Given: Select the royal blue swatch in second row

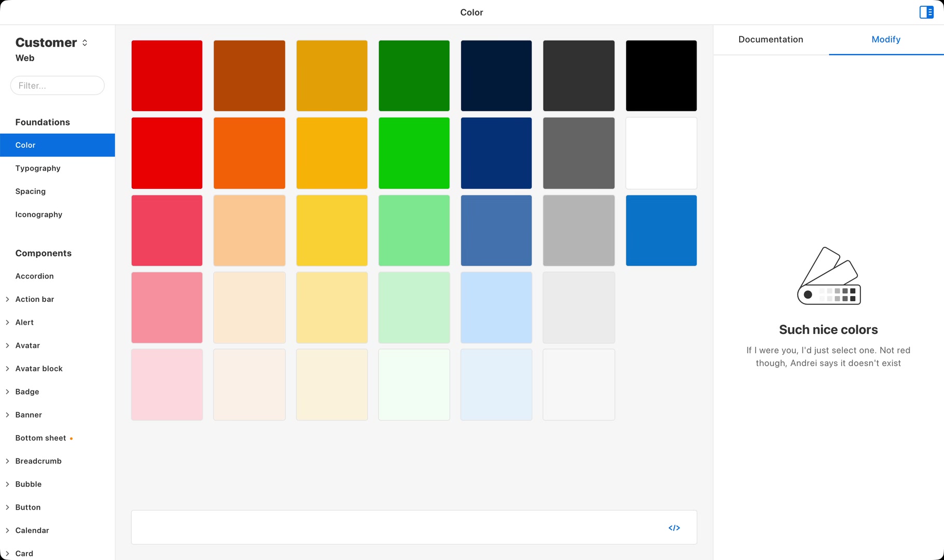Looking at the screenshot, I should (496, 153).
